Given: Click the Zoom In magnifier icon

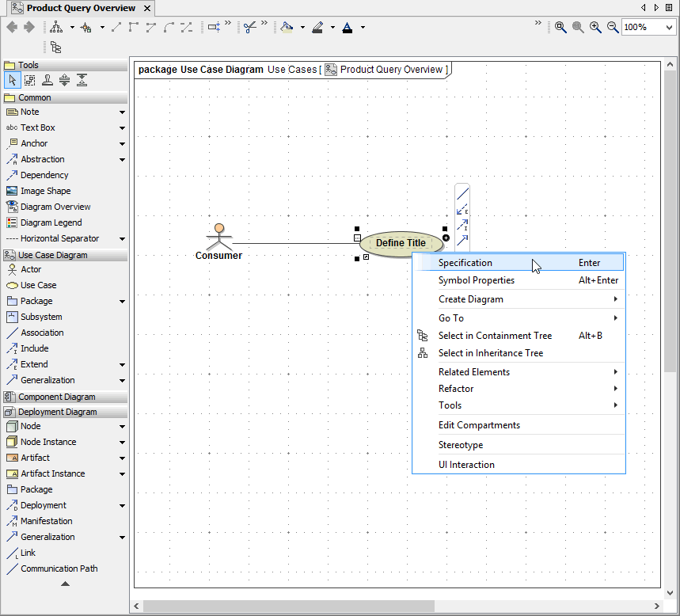Looking at the screenshot, I should coord(596,27).
